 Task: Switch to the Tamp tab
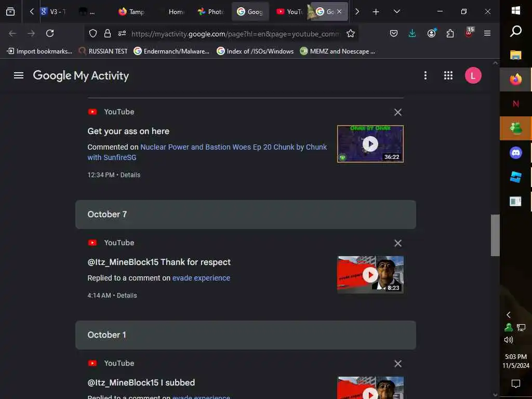click(132, 12)
